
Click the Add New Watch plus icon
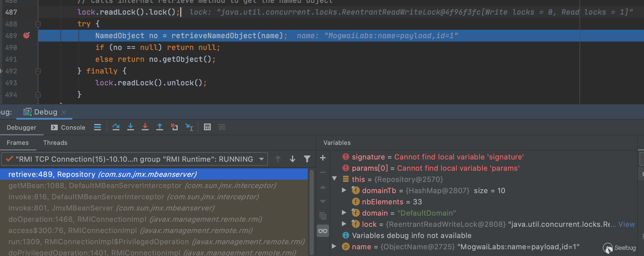(323, 158)
